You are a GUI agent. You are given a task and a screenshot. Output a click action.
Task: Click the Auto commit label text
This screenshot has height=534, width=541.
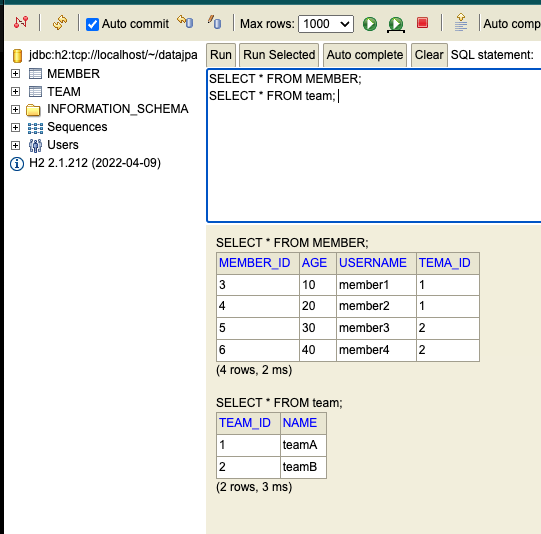(x=135, y=24)
